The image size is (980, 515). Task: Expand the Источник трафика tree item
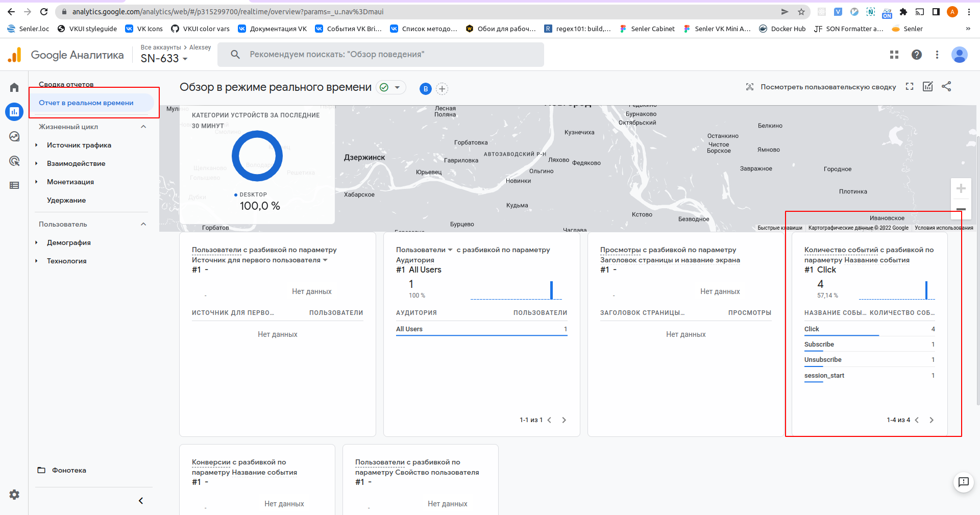tap(36, 145)
